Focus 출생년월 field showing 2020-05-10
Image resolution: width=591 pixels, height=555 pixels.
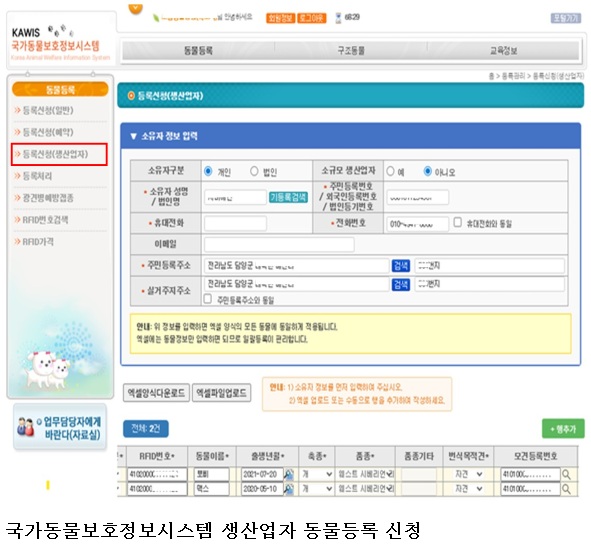262,489
